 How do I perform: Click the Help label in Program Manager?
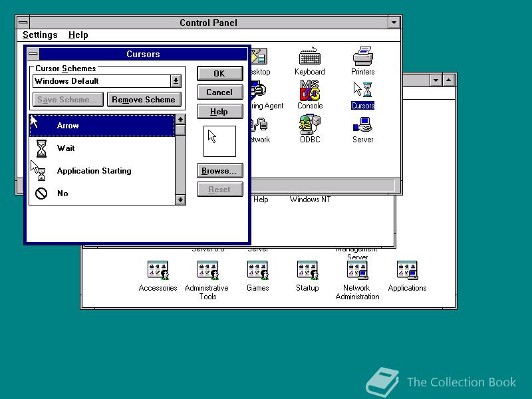261,200
